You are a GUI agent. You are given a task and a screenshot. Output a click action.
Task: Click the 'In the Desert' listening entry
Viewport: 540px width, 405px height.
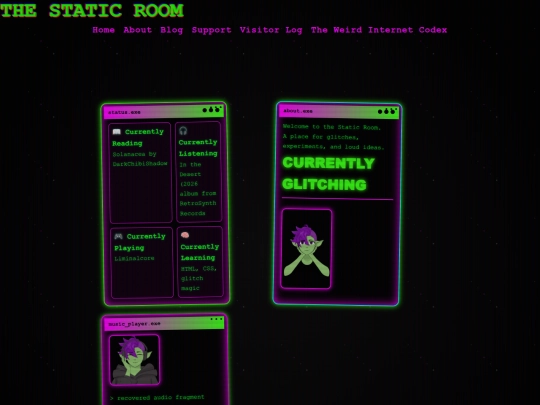pos(198,189)
